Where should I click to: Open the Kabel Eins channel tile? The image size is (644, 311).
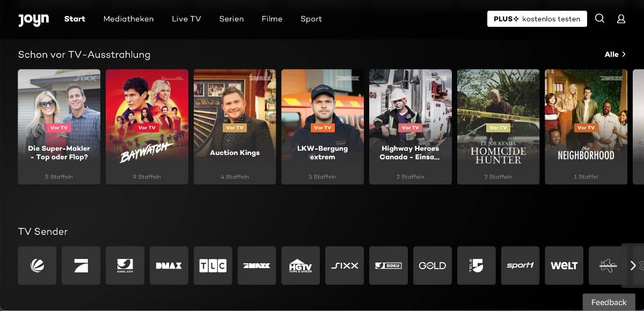point(125,265)
